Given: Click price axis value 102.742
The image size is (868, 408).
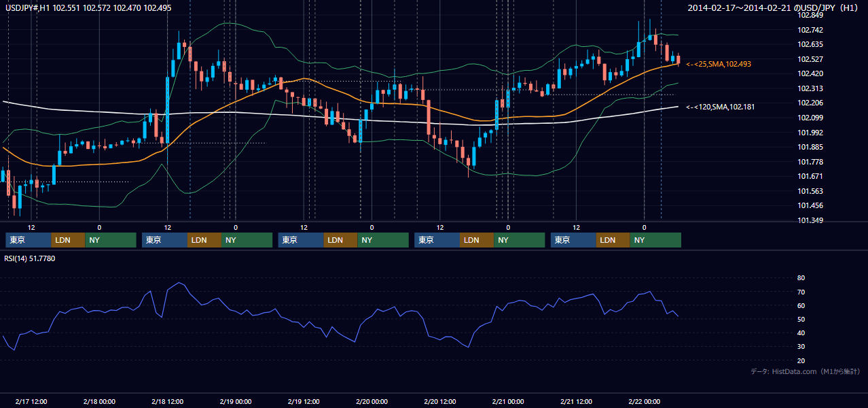Looking at the screenshot, I should coord(810,30).
